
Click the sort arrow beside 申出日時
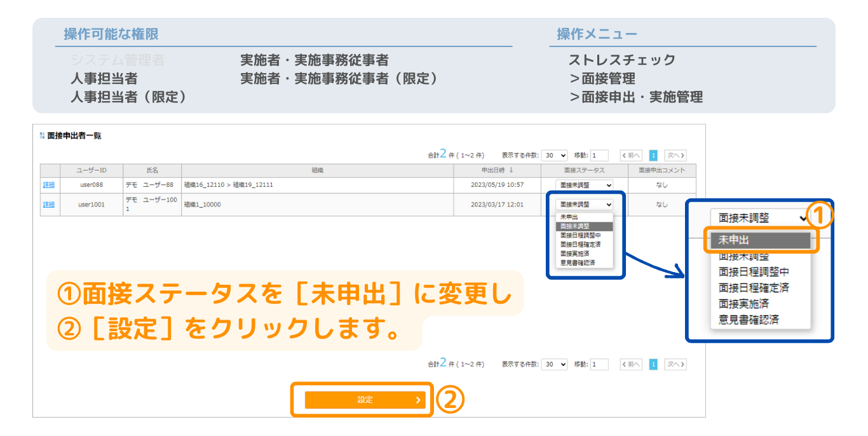point(512,170)
